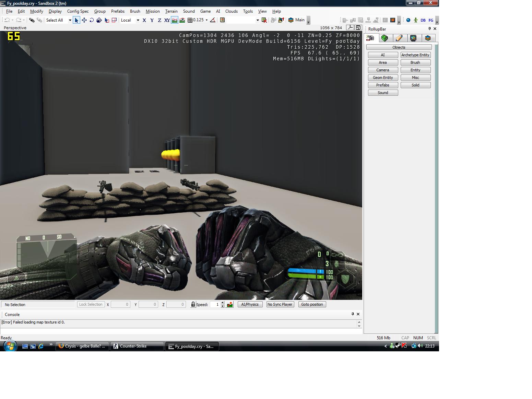Open the Local coordinate system dropdown
The image size is (532, 399).
click(x=138, y=20)
